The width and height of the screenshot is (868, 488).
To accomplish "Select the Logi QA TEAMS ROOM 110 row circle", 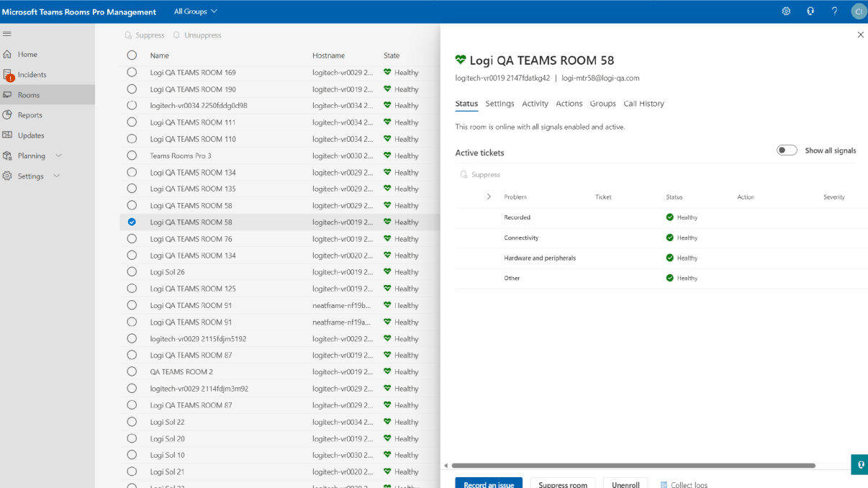I will [132, 139].
